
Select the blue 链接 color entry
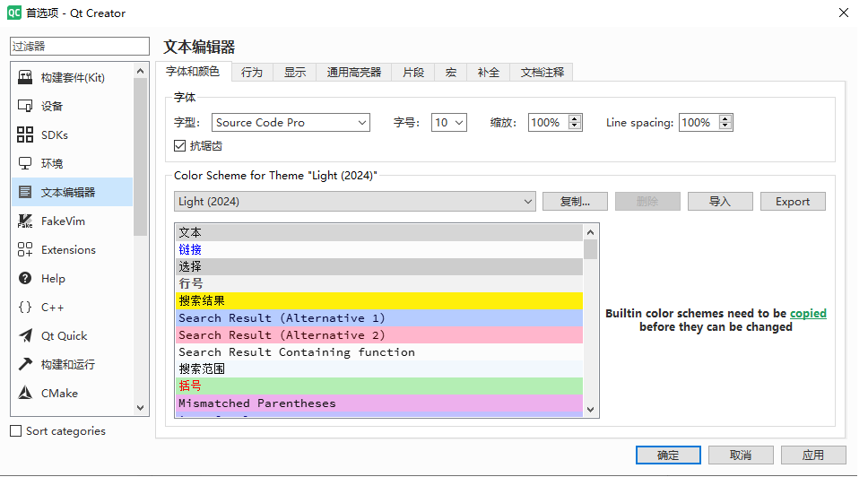pyautogui.click(x=379, y=249)
